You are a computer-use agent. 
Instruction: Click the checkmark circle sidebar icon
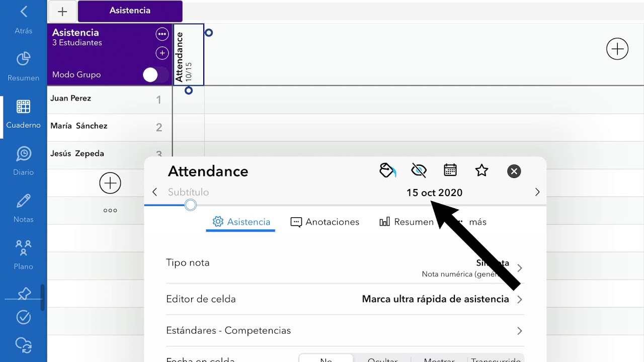click(24, 317)
